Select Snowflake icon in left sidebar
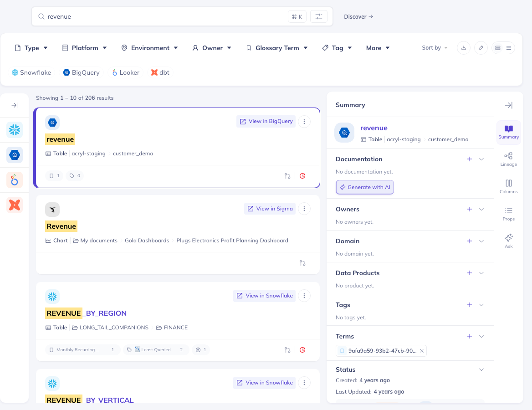532x410 pixels. tap(15, 130)
